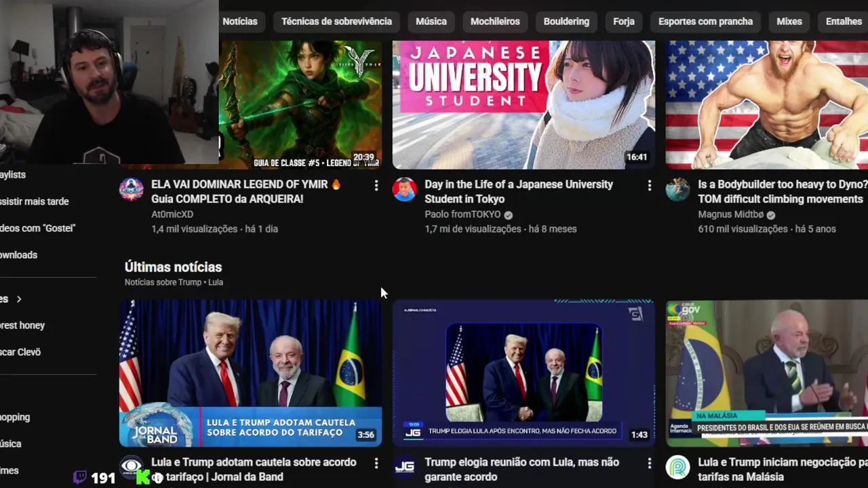
Task: Open the AtOmicXD channel avatar
Action: click(132, 190)
